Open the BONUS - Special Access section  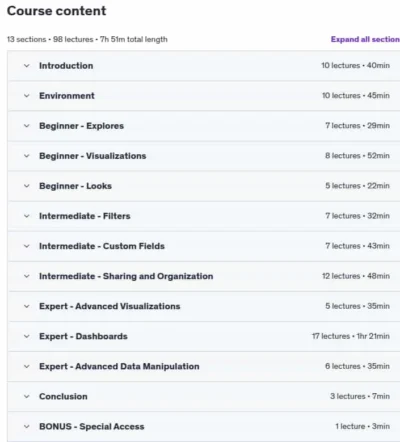click(x=92, y=426)
